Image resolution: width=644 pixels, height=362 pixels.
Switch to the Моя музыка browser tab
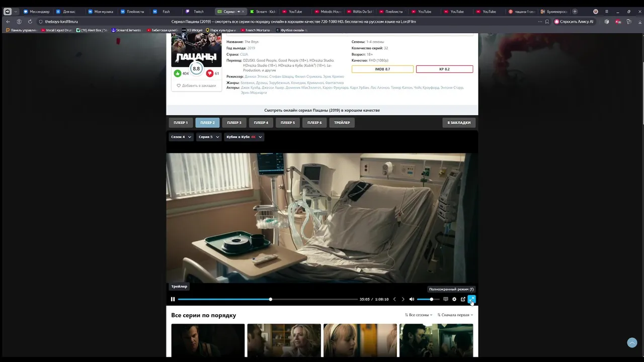click(x=101, y=12)
